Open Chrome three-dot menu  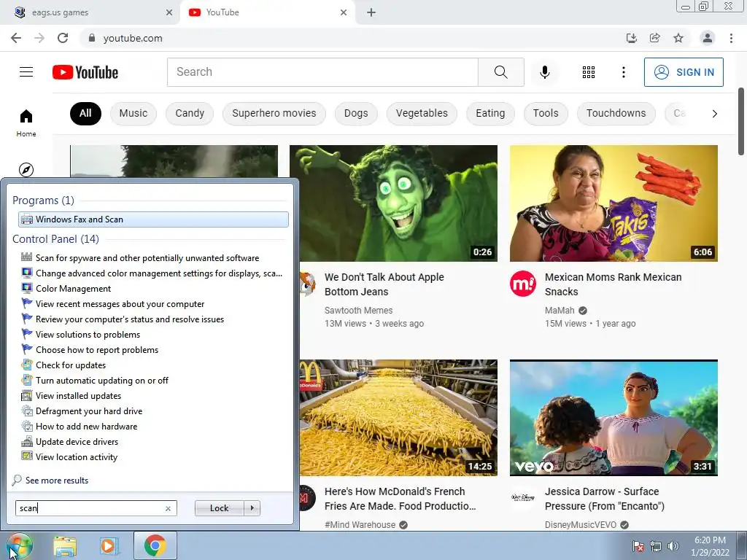point(731,38)
